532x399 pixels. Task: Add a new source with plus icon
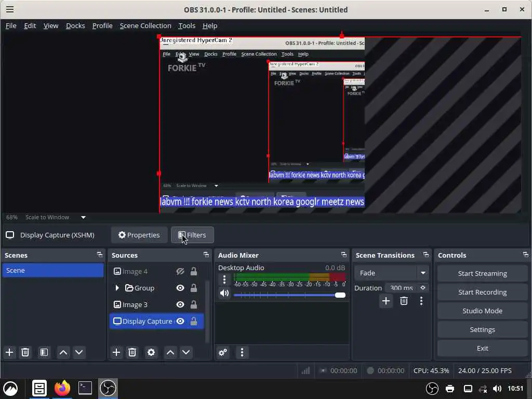coord(116,352)
